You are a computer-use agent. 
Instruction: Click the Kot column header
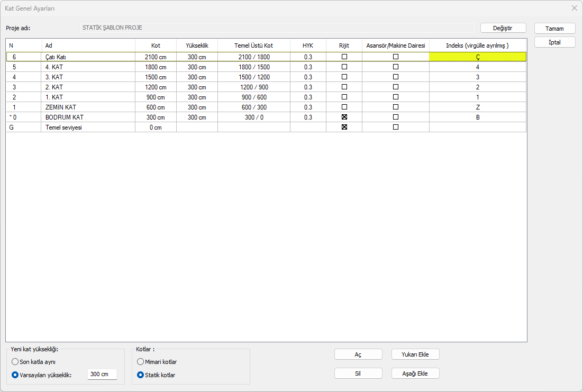[x=156, y=45]
